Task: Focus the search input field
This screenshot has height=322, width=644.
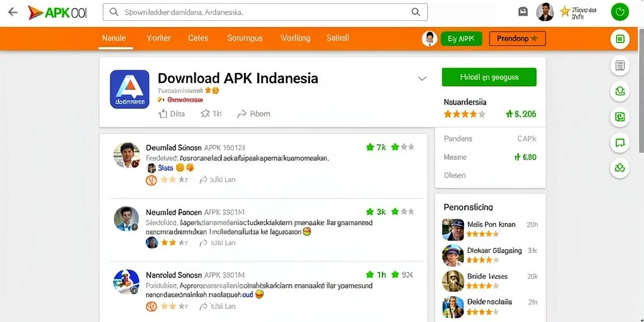Action: [265, 13]
